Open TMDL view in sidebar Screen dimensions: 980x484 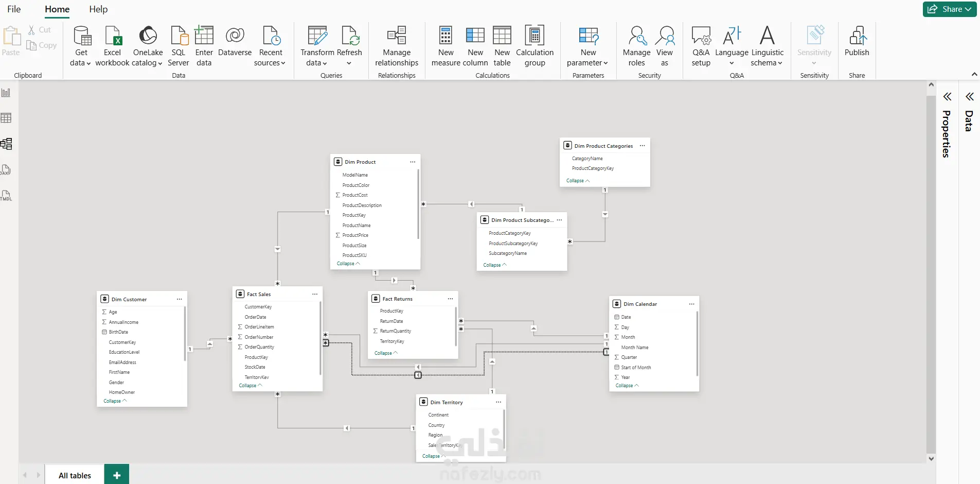click(x=6, y=196)
